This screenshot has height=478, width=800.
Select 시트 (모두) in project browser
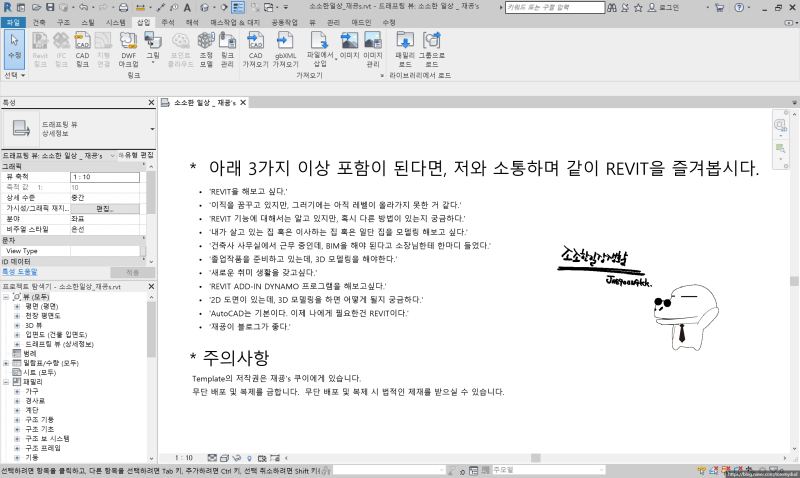tap(40, 373)
